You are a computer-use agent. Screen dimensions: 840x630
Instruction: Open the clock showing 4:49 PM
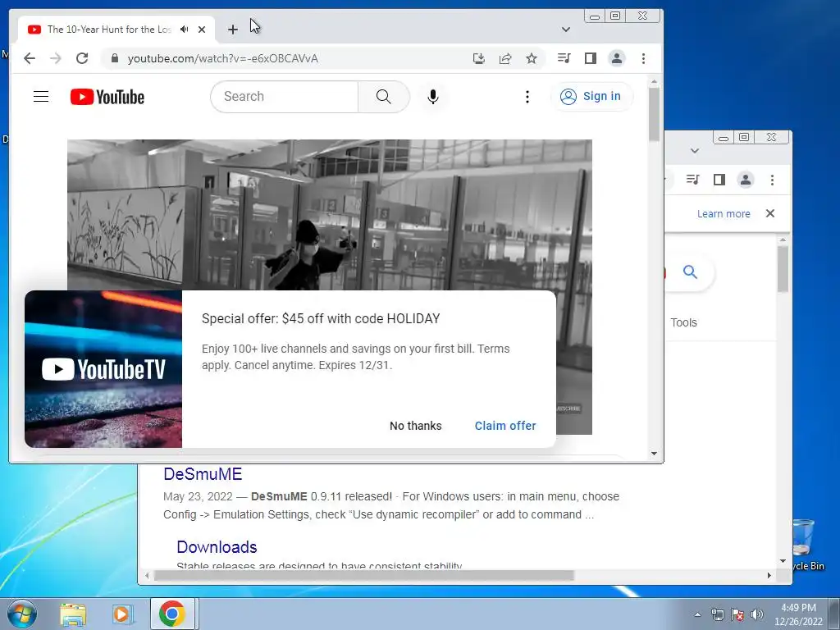798,614
